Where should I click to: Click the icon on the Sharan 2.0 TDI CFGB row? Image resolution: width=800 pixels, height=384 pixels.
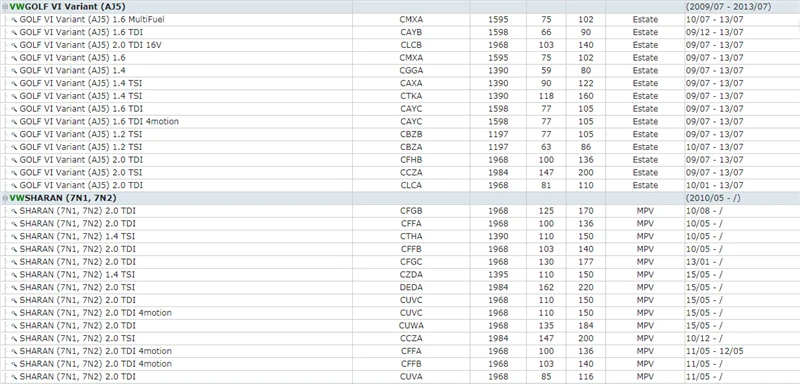point(14,211)
